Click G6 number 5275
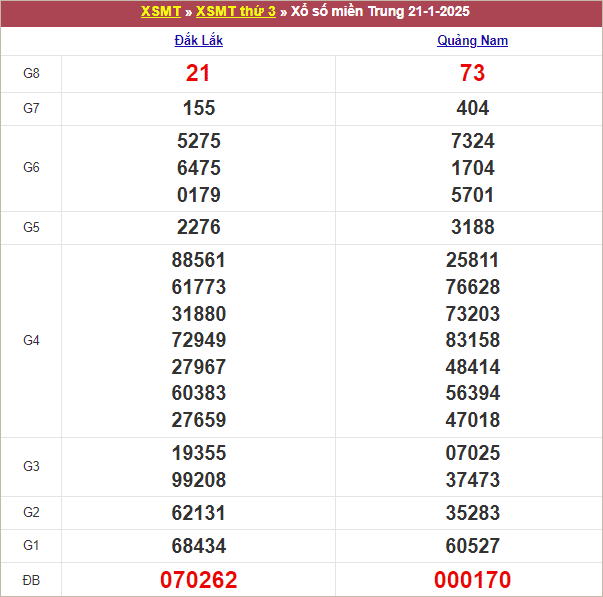The image size is (603, 597). (199, 141)
